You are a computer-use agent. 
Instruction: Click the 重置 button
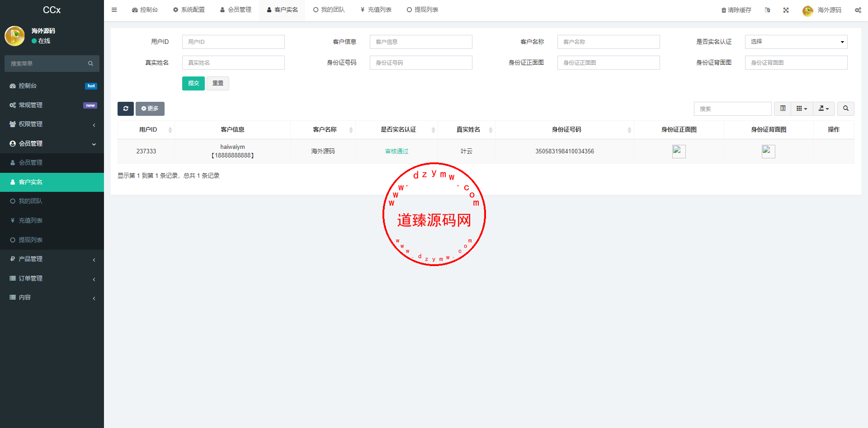218,83
